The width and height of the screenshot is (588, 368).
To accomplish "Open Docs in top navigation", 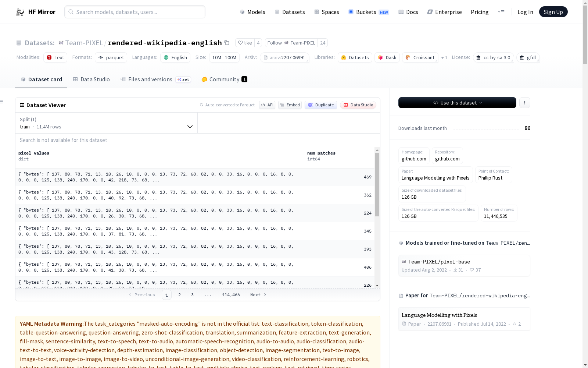I will pyautogui.click(x=408, y=12).
